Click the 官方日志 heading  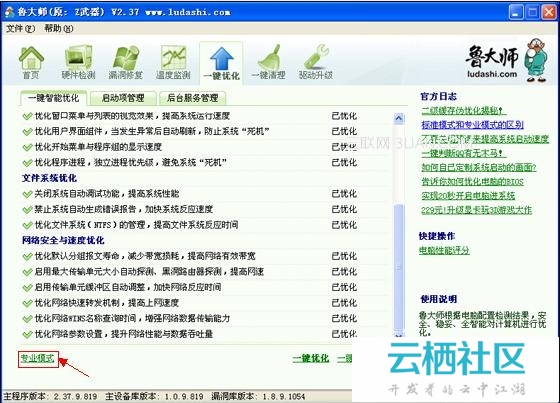tap(439, 96)
